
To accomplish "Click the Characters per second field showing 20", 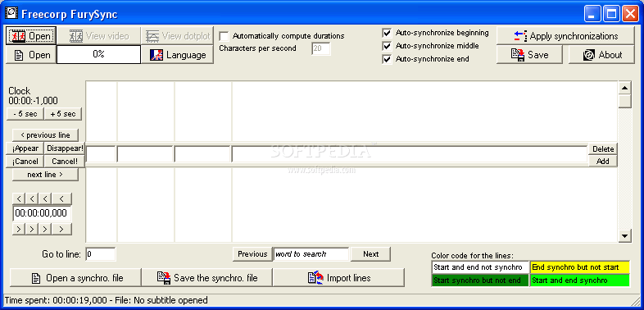I will (320, 48).
